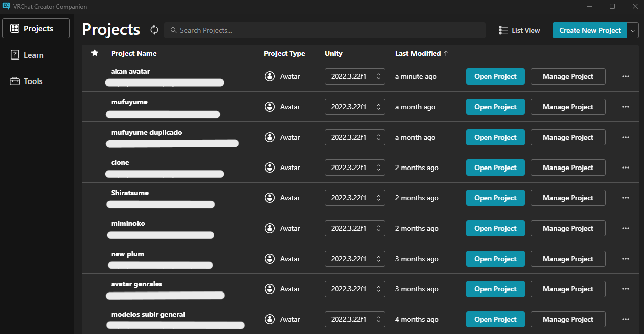Select the modelos subir general project name
Screen dimensions: 644x334
pos(148,314)
